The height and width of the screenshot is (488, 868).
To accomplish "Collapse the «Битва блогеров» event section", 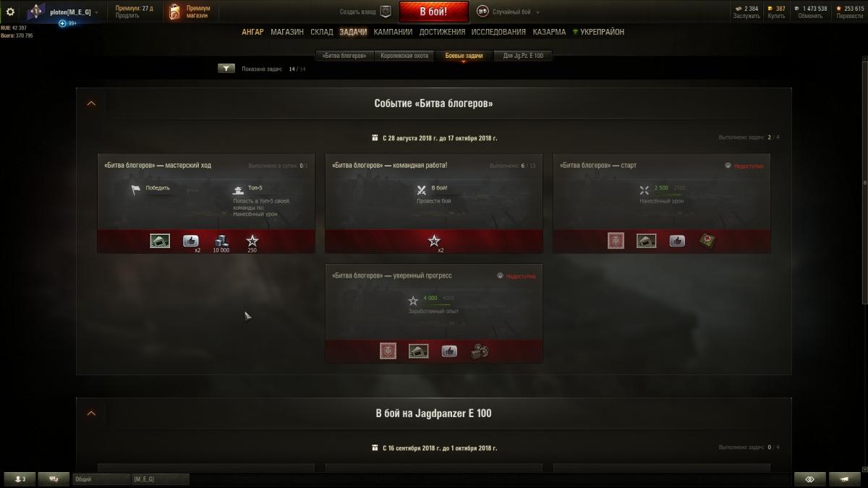I will (x=91, y=103).
